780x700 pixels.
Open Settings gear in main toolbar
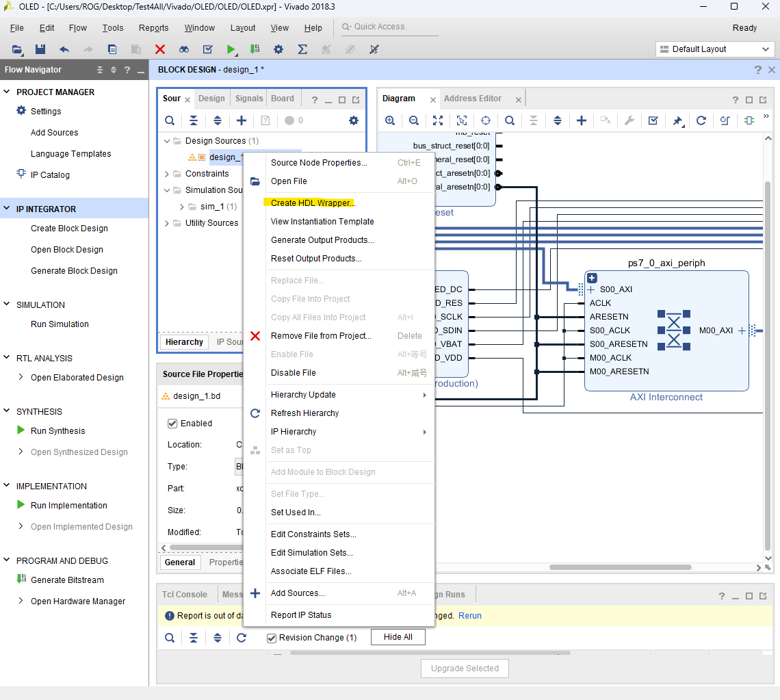(278, 49)
